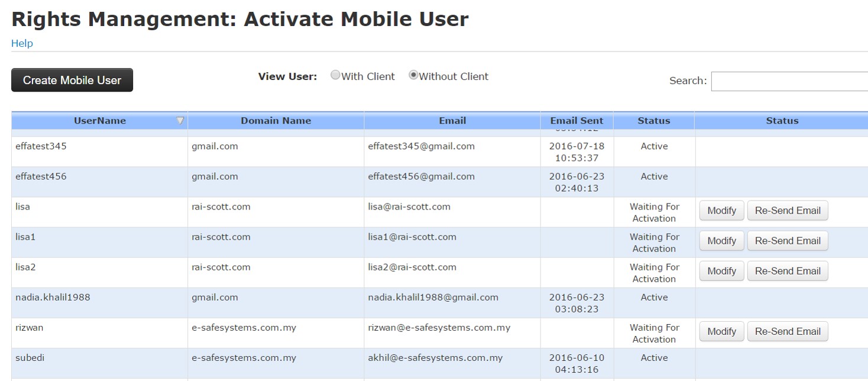Click Modify for user rizwan
Viewport: 868px width, 381px height.
pyautogui.click(x=721, y=331)
